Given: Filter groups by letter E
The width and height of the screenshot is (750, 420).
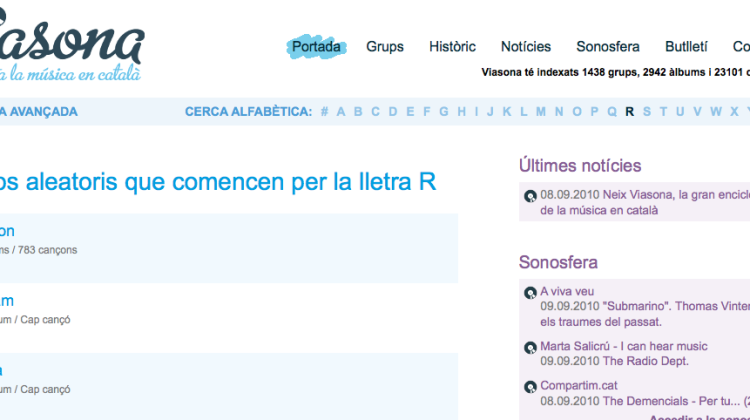Looking at the screenshot, I should 410,111.
